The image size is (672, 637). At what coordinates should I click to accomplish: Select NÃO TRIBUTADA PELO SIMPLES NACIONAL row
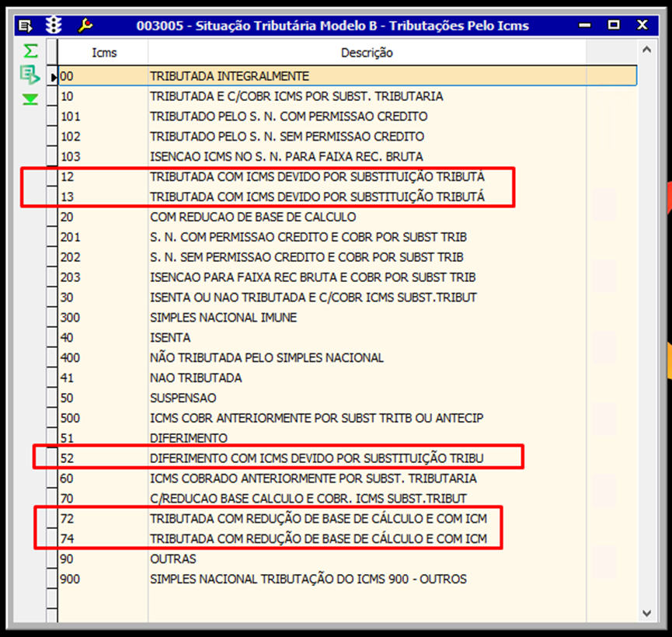(347, 358)
